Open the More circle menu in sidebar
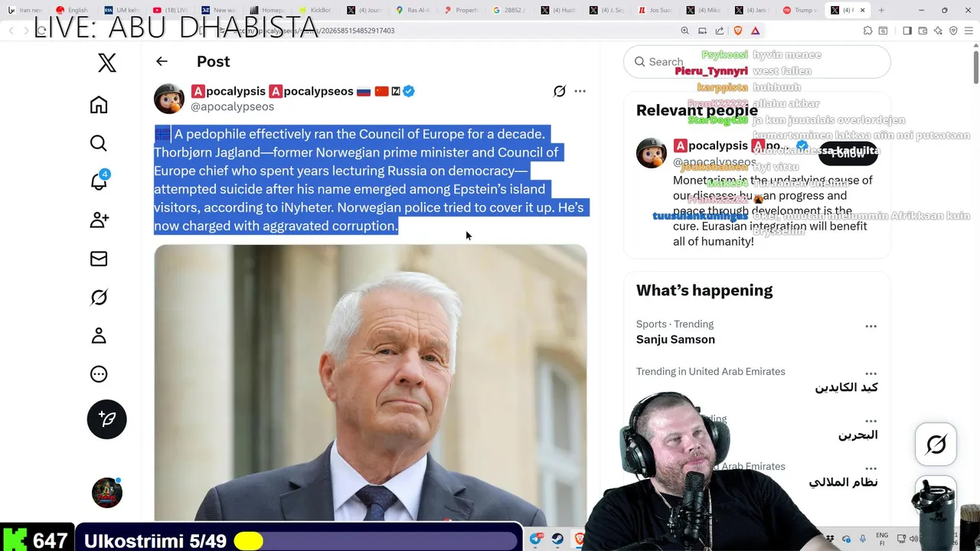This screenshot has width=980, height=551. pos(99,374)
